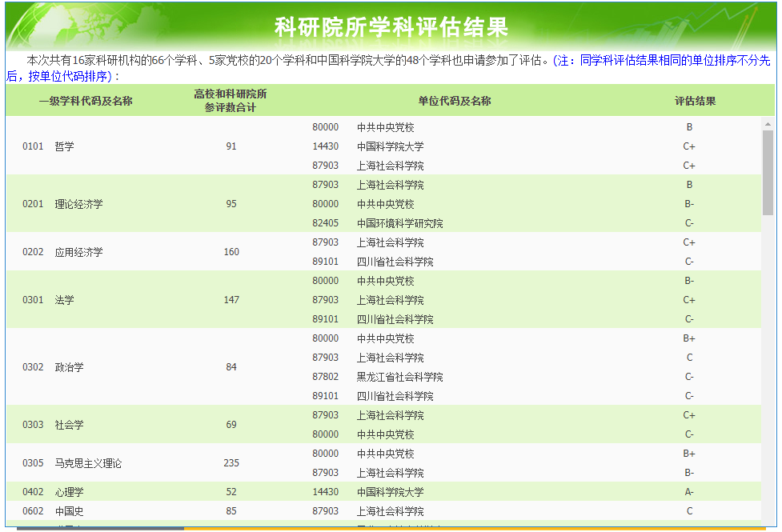Viewport: 782px width, 532px height.
Task: Select the 0402 心理学 discipline cell
Action: (x=54, y=492)
